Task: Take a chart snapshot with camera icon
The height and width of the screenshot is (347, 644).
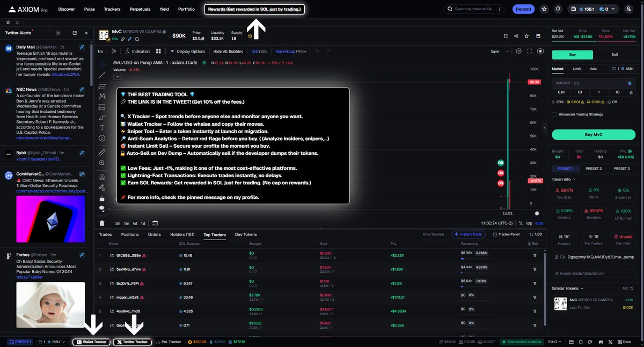Action: 540,51
